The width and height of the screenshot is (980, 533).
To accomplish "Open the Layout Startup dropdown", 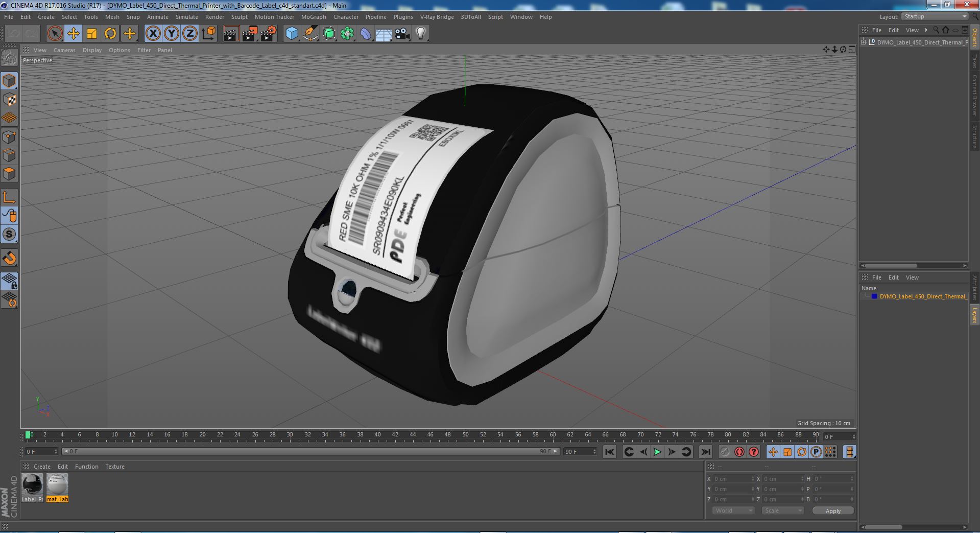I will pos(935,17).
